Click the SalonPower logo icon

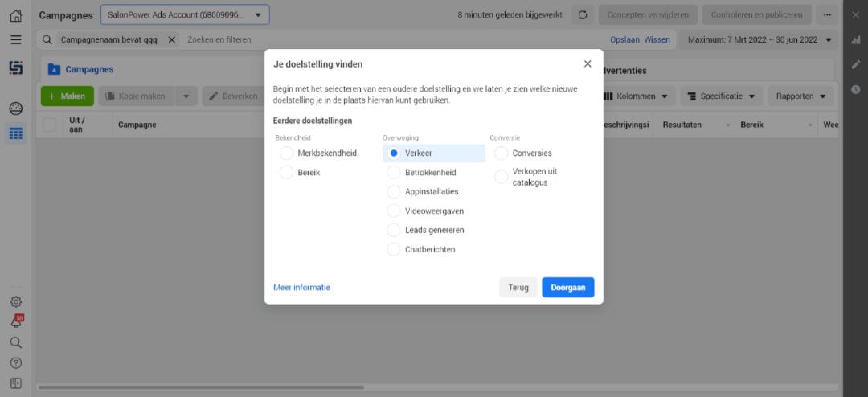tap(15, 68)
